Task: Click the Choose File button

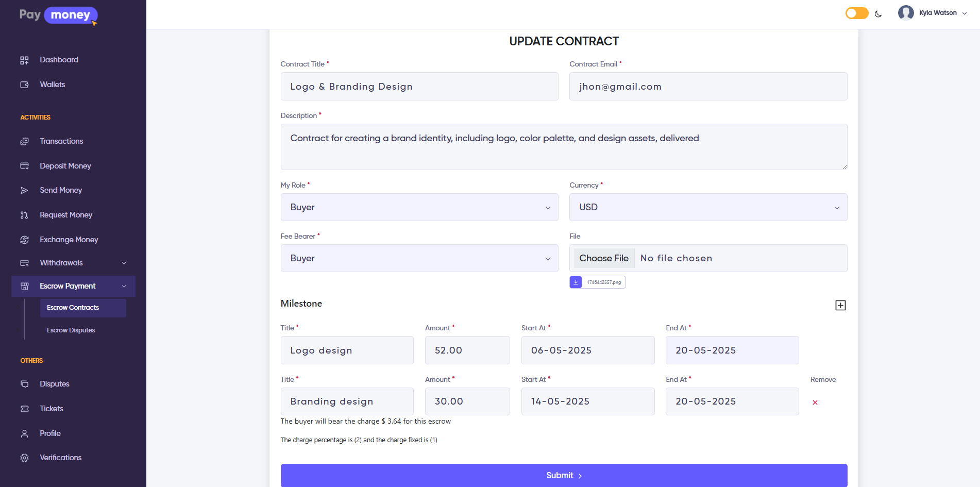Action: click(x=603, y=258)
